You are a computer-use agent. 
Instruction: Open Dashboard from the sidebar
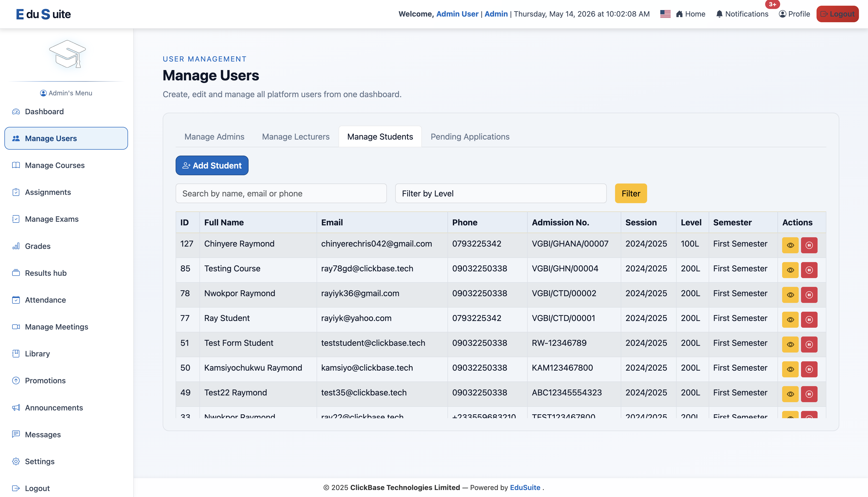tap(66, 112)
